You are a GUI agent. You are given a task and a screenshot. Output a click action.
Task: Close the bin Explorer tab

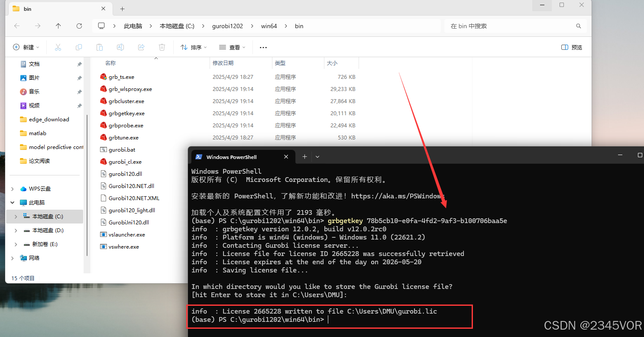click(x=104, y=9)
